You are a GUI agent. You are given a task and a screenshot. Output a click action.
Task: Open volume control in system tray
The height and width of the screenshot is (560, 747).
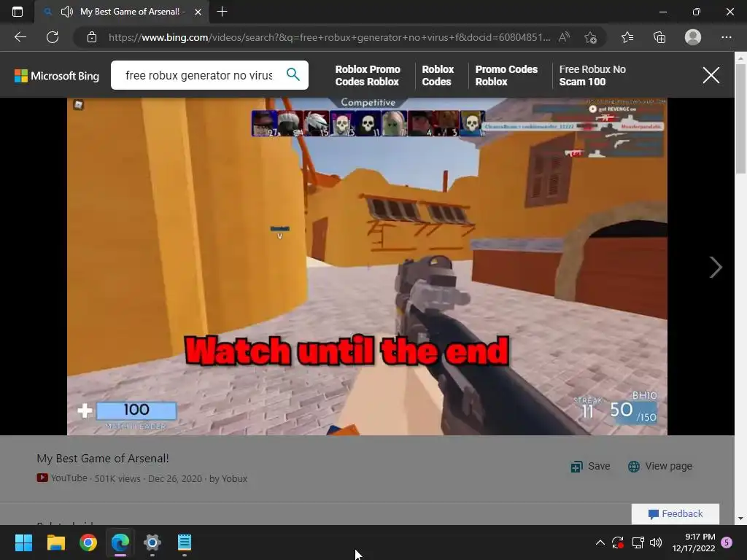point(656,542)
